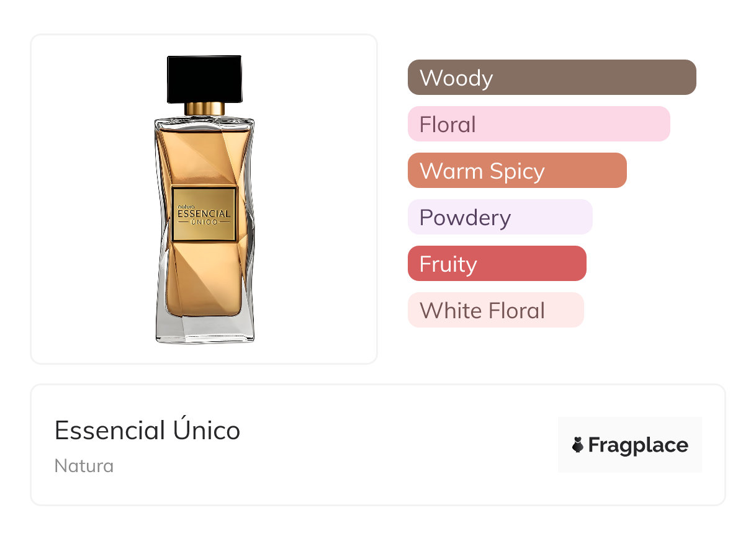Click the Natura brand name

click(84, 466)
